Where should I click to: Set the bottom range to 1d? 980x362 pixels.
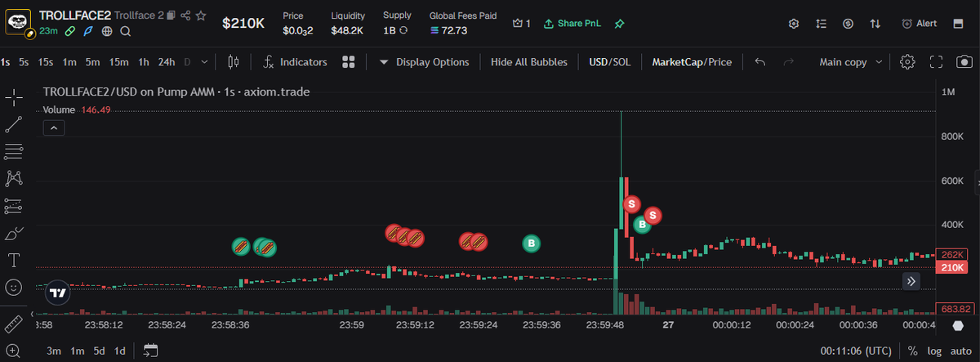119,351
